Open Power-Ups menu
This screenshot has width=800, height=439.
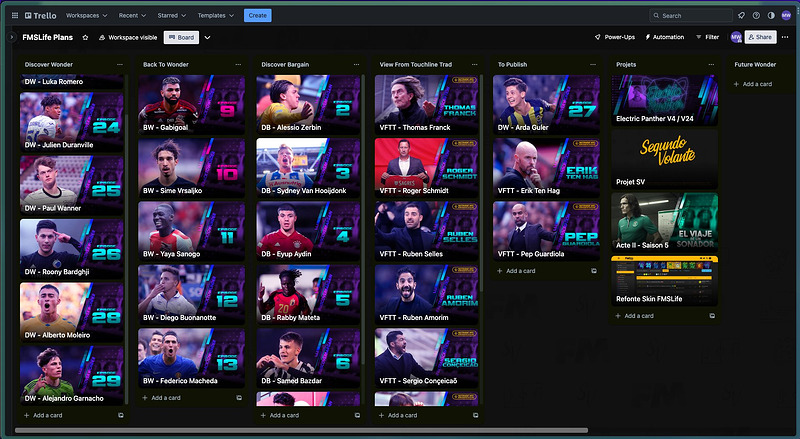pos(615,37)
